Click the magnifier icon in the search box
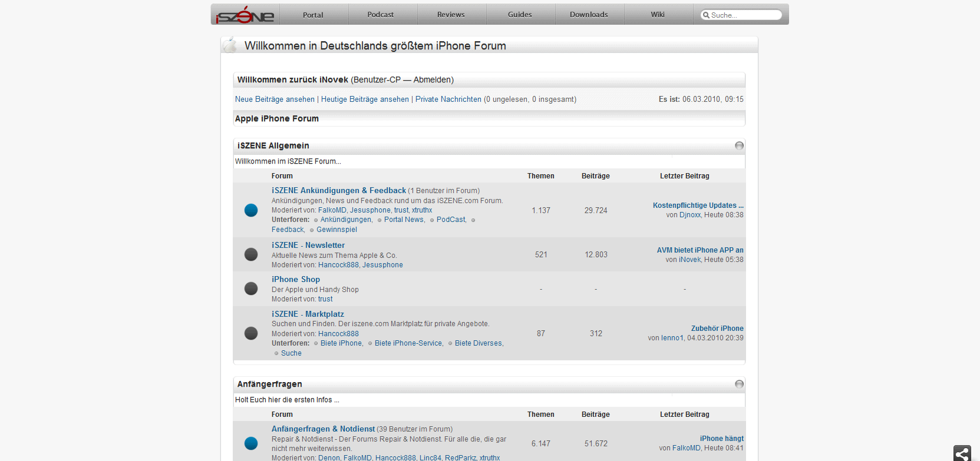Screen dimensions: 980x461 coord(706,15)
